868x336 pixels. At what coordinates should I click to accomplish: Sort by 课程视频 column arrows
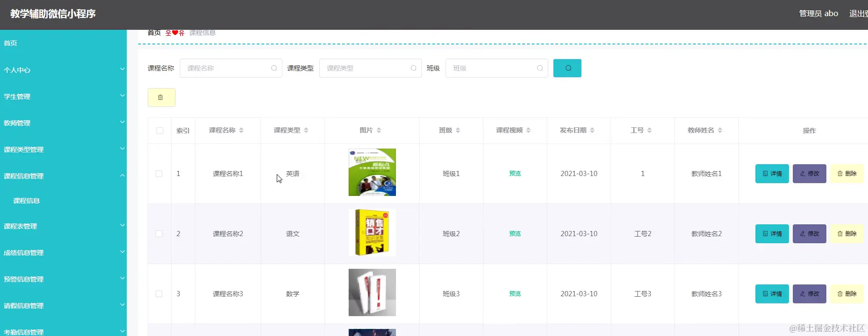tap(528, 130)
